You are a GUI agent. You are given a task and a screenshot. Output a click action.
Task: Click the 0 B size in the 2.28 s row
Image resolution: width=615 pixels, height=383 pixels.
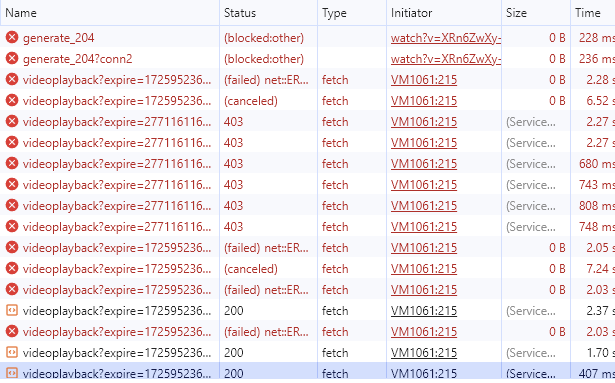click(x=557, y=80)
